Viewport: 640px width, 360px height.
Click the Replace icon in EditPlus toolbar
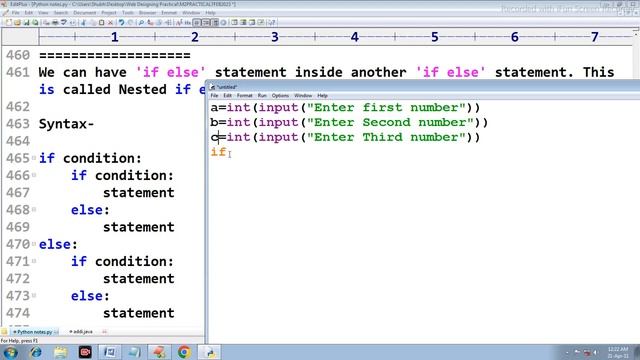point(150,22)
